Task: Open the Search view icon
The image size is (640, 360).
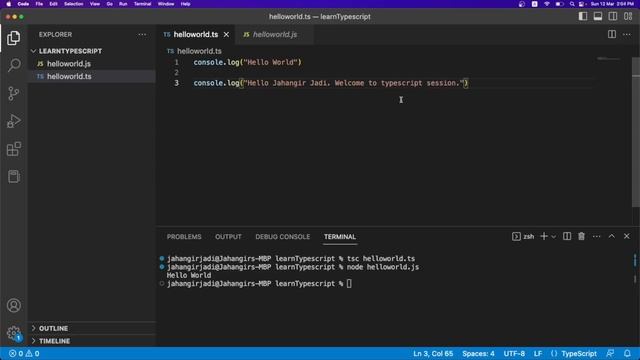Action: pos(13,65)
